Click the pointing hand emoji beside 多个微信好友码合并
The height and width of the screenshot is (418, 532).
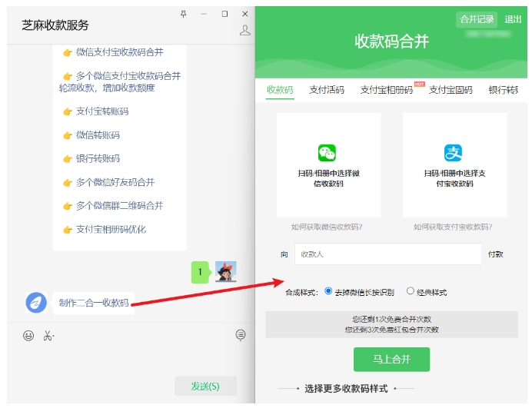coord(68,183)
